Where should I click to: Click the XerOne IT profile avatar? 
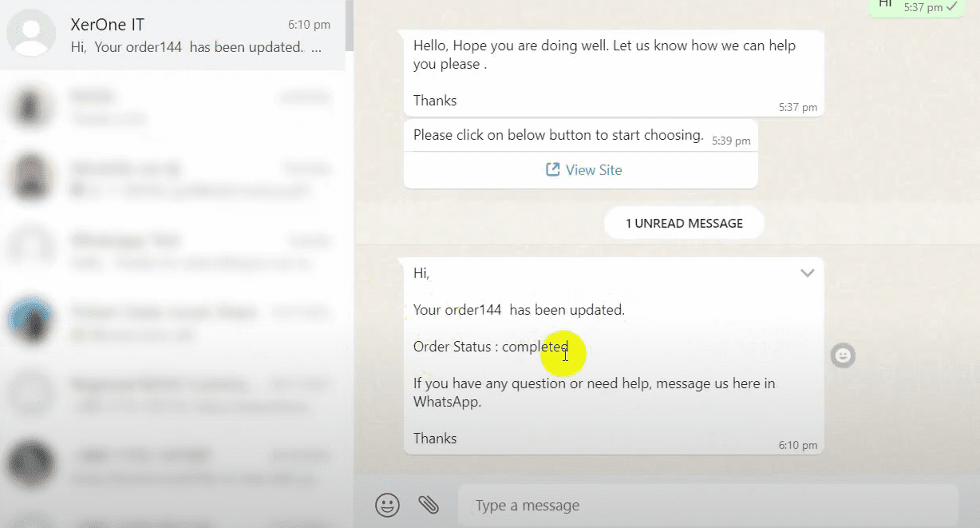31,34
